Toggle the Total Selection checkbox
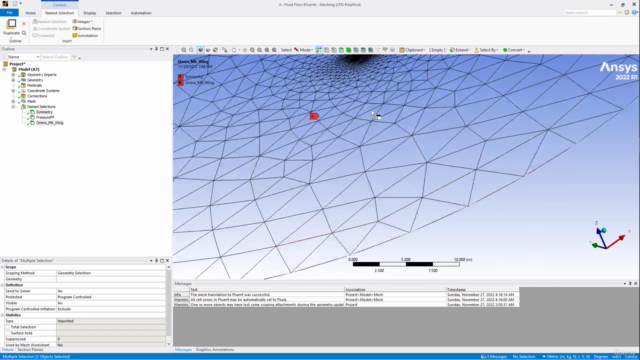 8,327
